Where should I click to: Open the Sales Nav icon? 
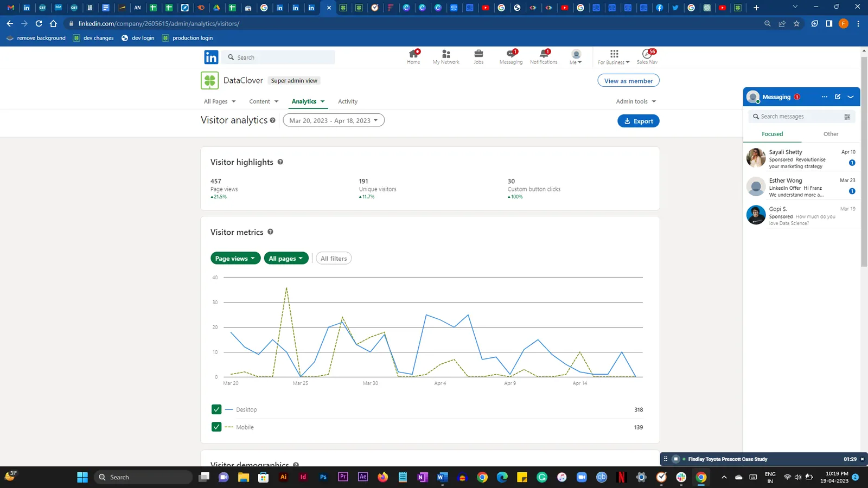[x=647, y=56]
